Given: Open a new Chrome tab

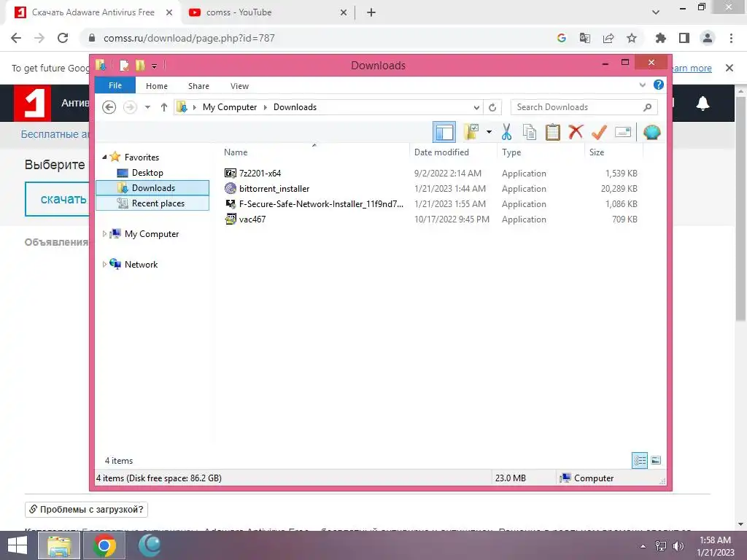Looking at the screenshot, I should pos(371,13).
